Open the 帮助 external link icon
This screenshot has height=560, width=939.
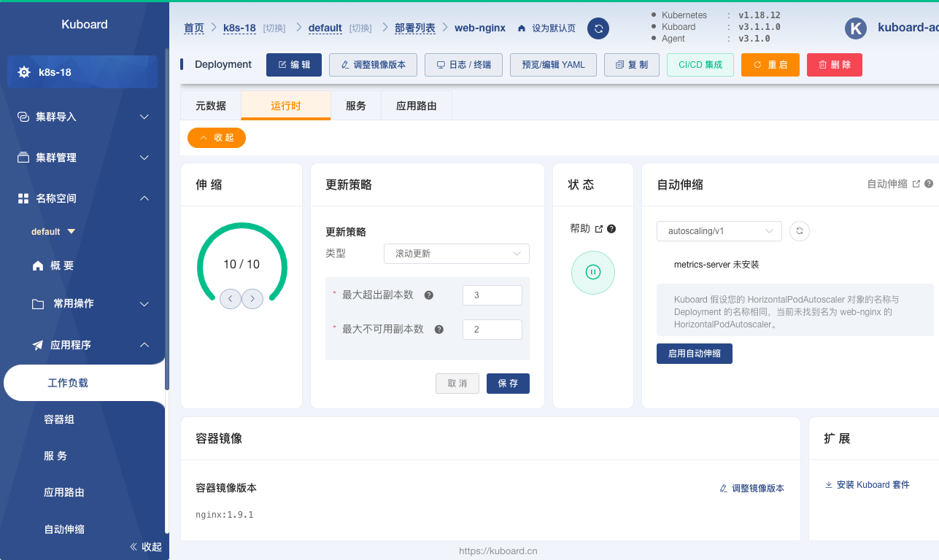point(599,229)
